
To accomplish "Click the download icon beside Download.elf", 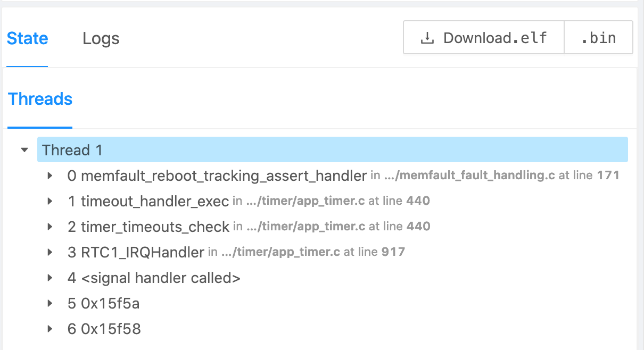I will pyautogui.click(x=427, y=38).
